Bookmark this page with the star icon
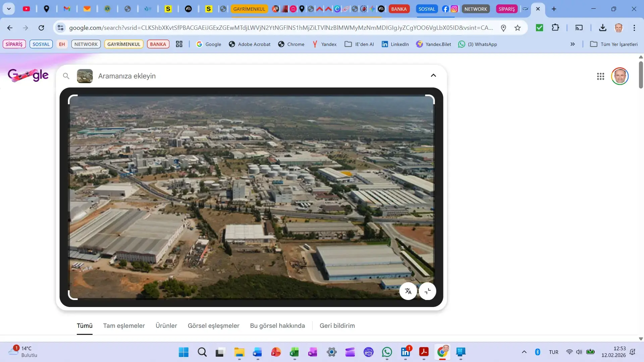 [x=518, y=28]
